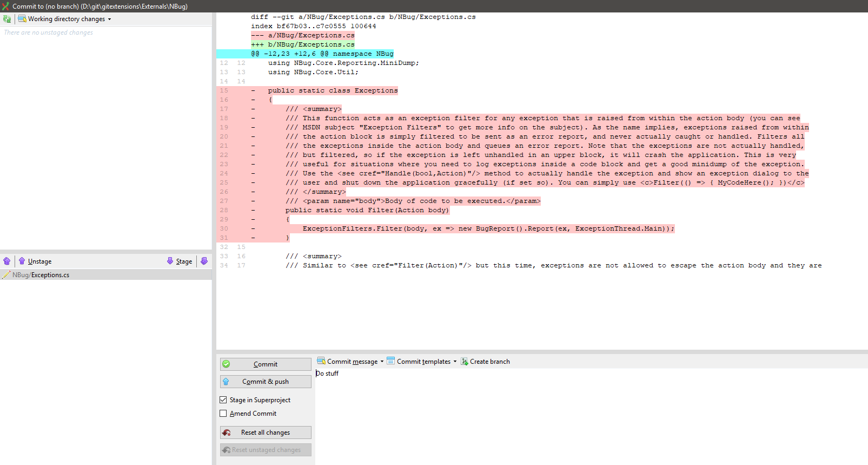Click the removed '/// <param name="body">' comment line
868x465 pixels.
pos(413,201)
